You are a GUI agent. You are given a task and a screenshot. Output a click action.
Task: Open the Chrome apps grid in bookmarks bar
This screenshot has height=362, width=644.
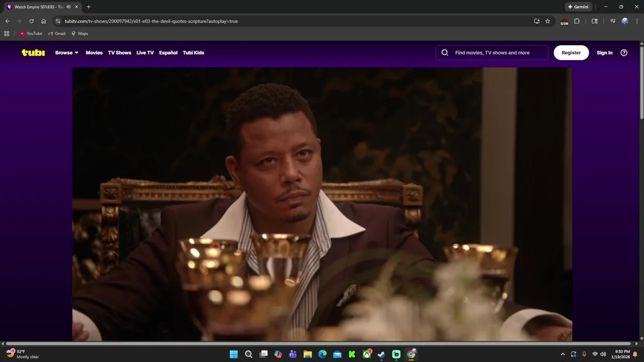(7, 34)
